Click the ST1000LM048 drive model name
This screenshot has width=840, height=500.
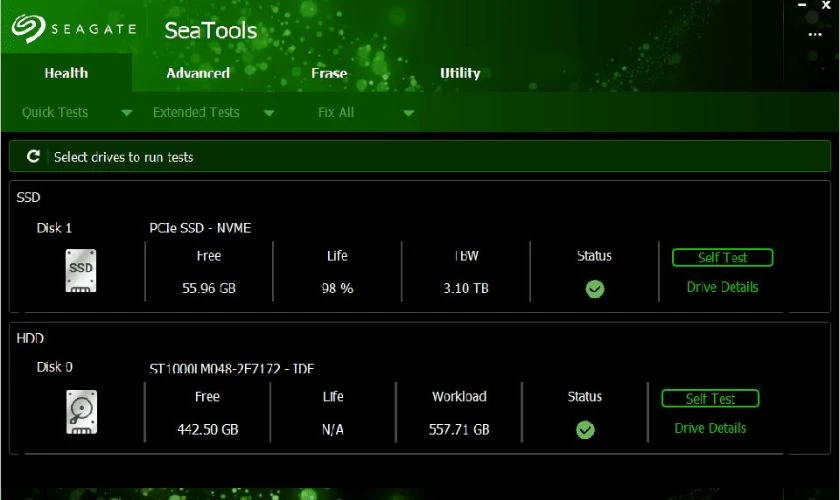tap(231, 369)
